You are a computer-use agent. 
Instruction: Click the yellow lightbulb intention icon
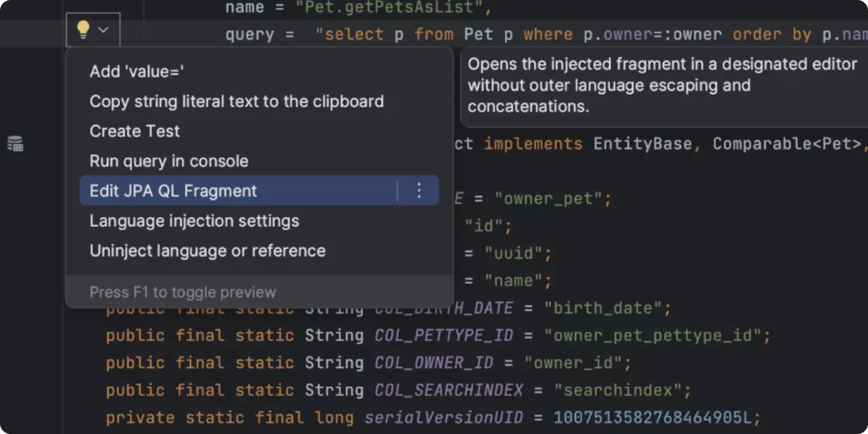(x=83, y=29)
